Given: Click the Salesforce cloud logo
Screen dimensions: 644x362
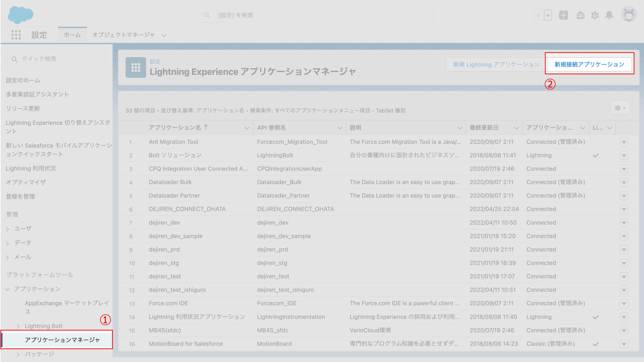Looking at the screenshot, I should [20, 15].
